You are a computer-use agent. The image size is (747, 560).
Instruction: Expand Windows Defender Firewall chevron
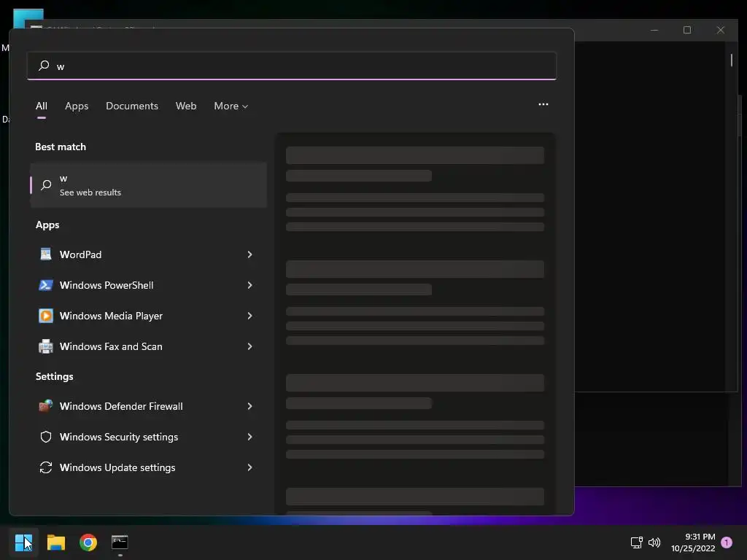(249, 406)
